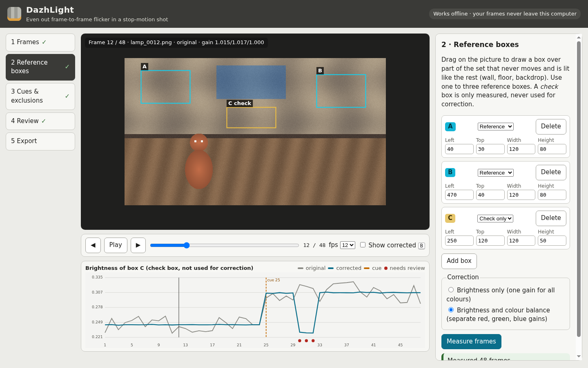
Task: Select Brightness and colour balance option
Action: coord(451,310)
